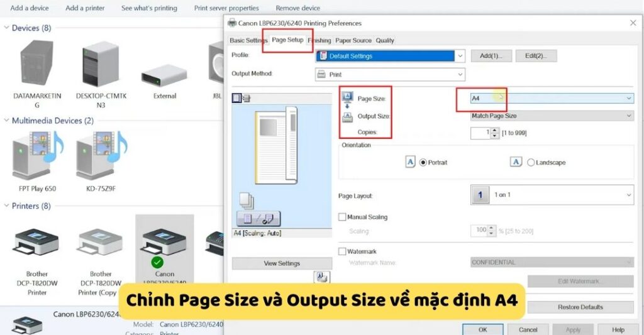Open the Page Layout 1 on 1 dropdown
Viewport: 644px width, 335px height.
[x=552, y=195]
